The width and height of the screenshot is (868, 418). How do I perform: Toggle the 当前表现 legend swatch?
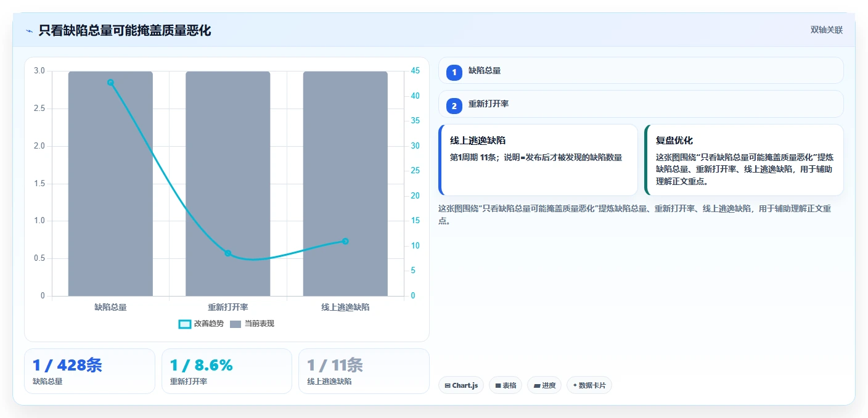[235, 324]
